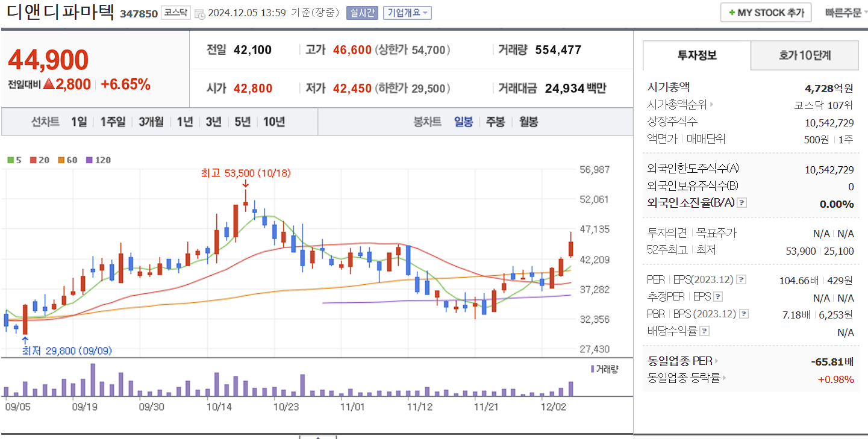Click the 최고 53,500 (10/18) chart marker
Image resolution: width=868 pixels, height=439 pixels.
click(246, 173)
